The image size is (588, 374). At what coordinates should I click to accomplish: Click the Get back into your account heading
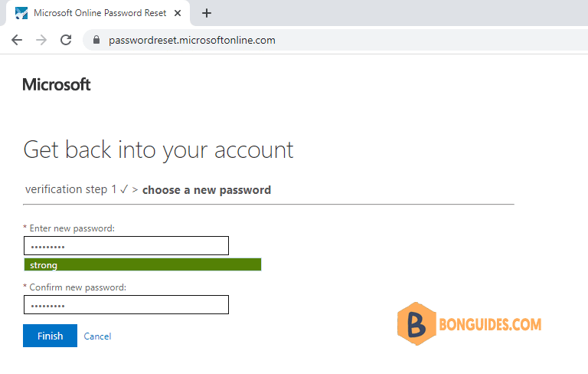coord(158,150)
